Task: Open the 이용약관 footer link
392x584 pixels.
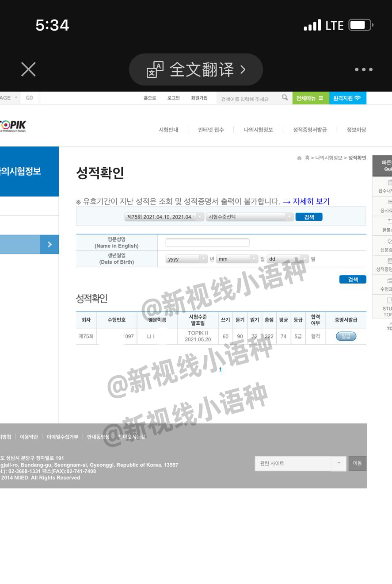Action: [29, 437]
